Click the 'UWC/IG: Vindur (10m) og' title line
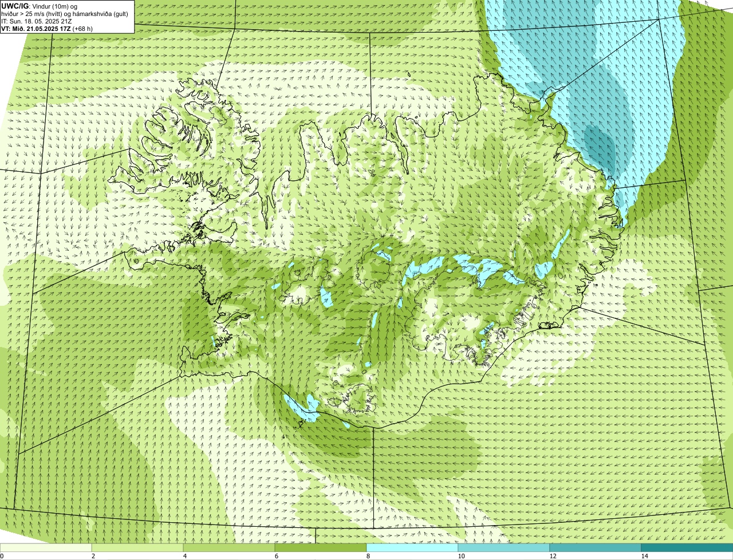This screenshot has width=733, height=560. point(40,6)
